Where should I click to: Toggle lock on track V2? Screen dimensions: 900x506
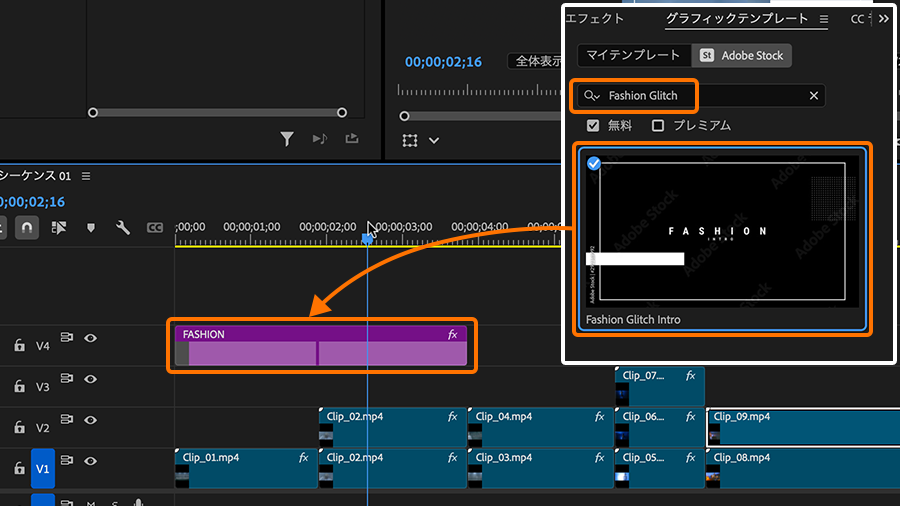point(20,427)
